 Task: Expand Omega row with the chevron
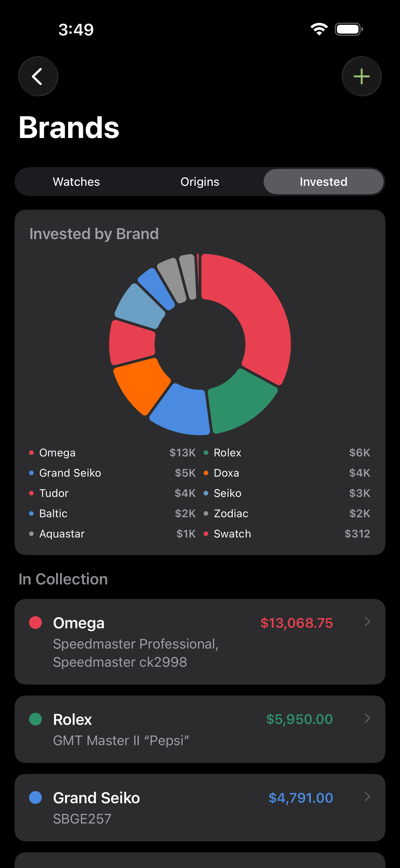coord(367,622)
